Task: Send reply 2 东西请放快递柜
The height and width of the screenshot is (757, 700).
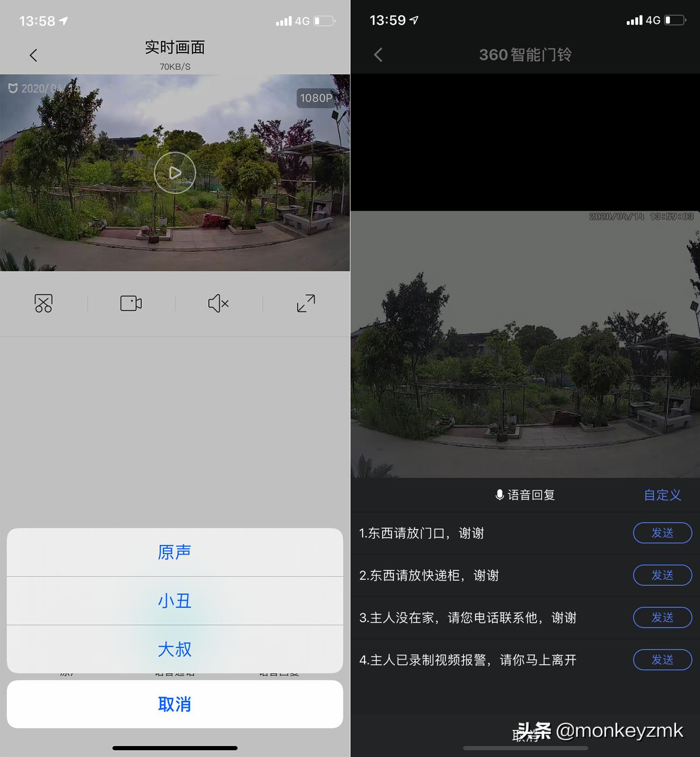Action: click(x=662, y=575)
